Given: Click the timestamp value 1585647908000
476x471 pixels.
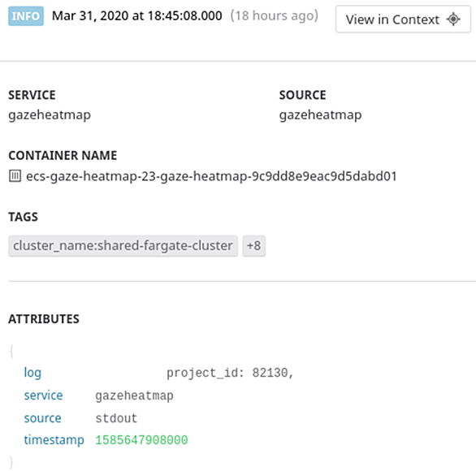Looking at the screenshot, I should tap(141, 440).
